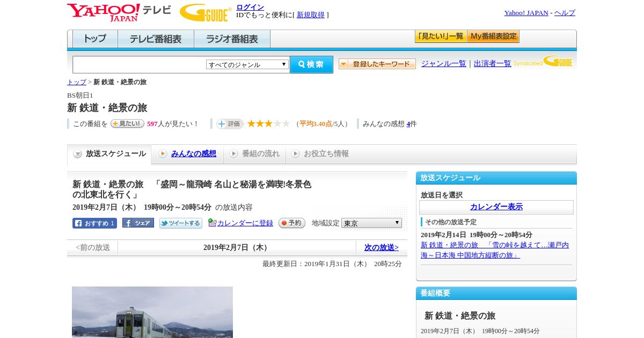Image resolution: width=644 pixels, height=338 pixels.
Task: Open the ヘルプ link
Action: (x=565, y=13)
